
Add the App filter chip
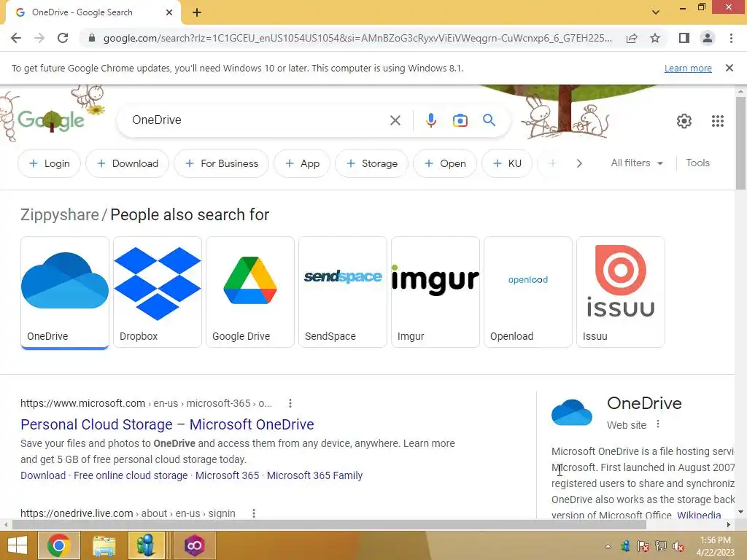coord(302,163)
